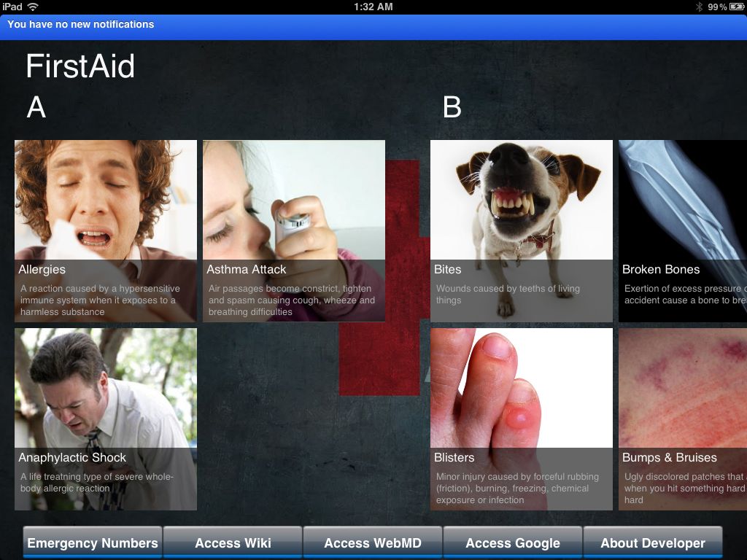
Task: Open the Bites tile with dog photo
Action: pos(521,231)
